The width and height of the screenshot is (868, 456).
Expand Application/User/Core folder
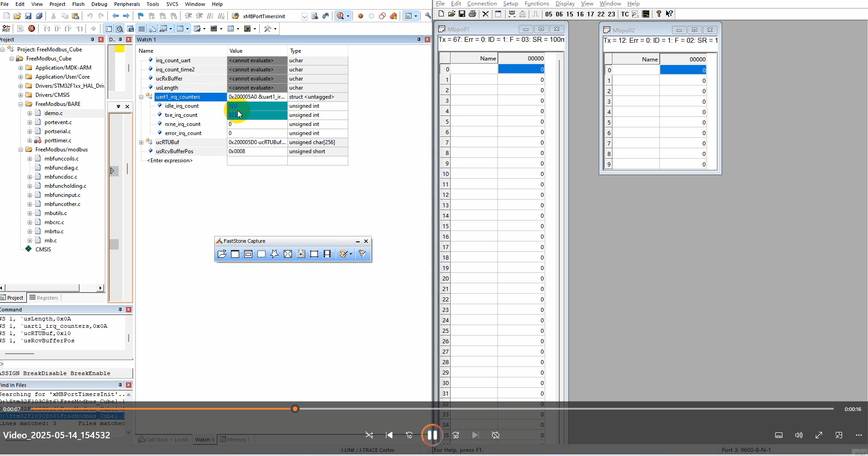point(20,77)
